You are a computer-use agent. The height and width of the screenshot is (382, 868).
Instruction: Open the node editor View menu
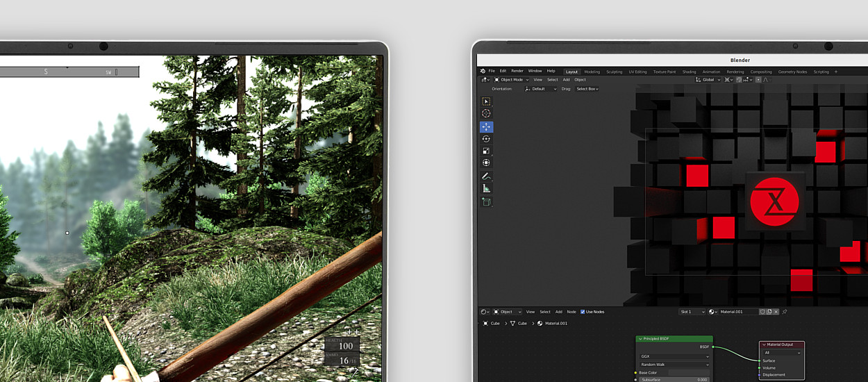click(531, 312)
